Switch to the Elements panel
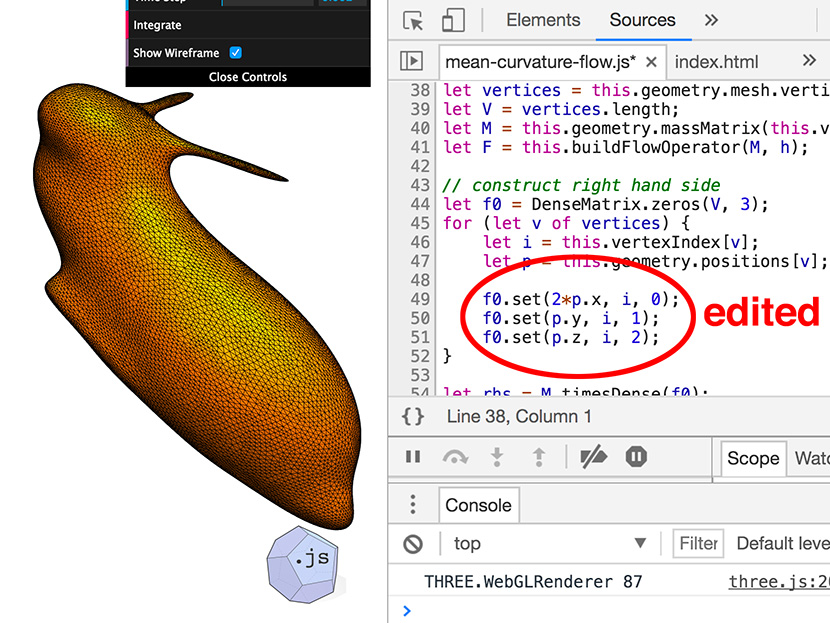830x623 pixels. [543, 20]
